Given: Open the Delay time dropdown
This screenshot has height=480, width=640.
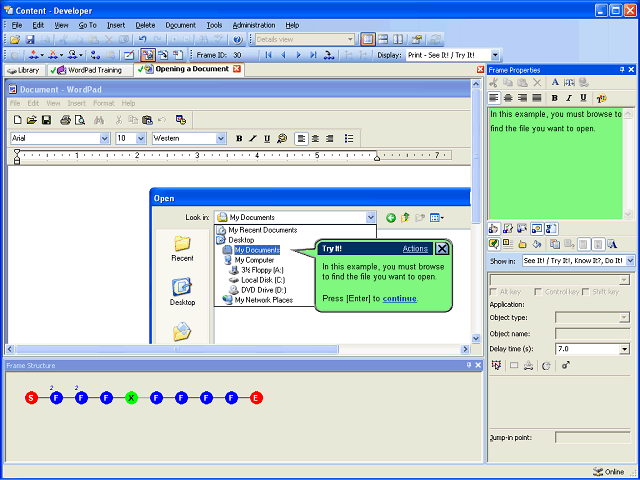Looking at the screenshot, I should tap(624, 349).
